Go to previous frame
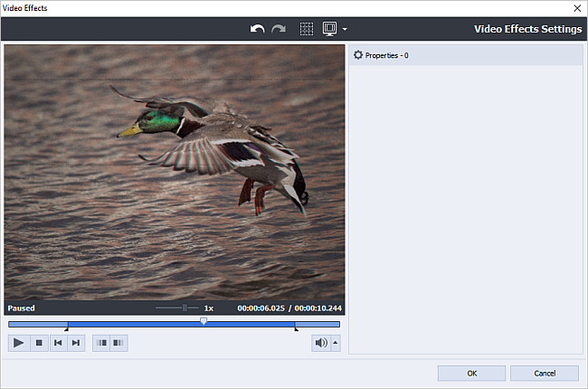588x389 pixels. [x=59, y=343]
